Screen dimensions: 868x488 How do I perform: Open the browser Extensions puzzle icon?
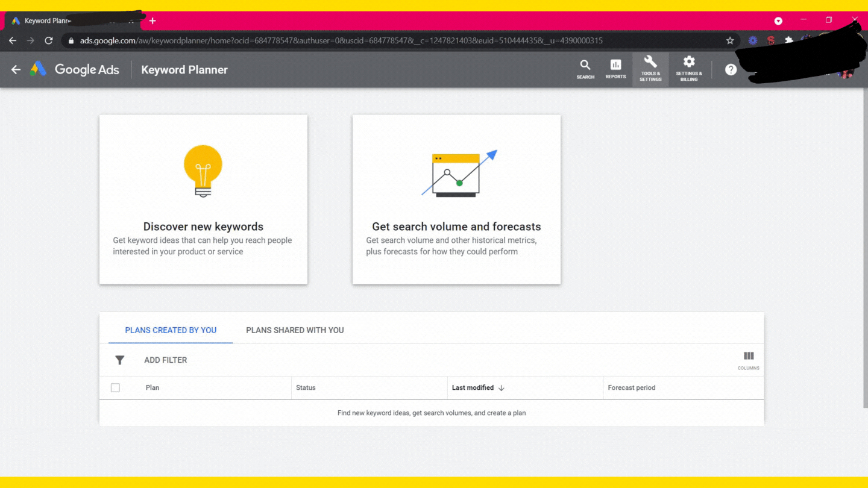[x=788, y=41]
